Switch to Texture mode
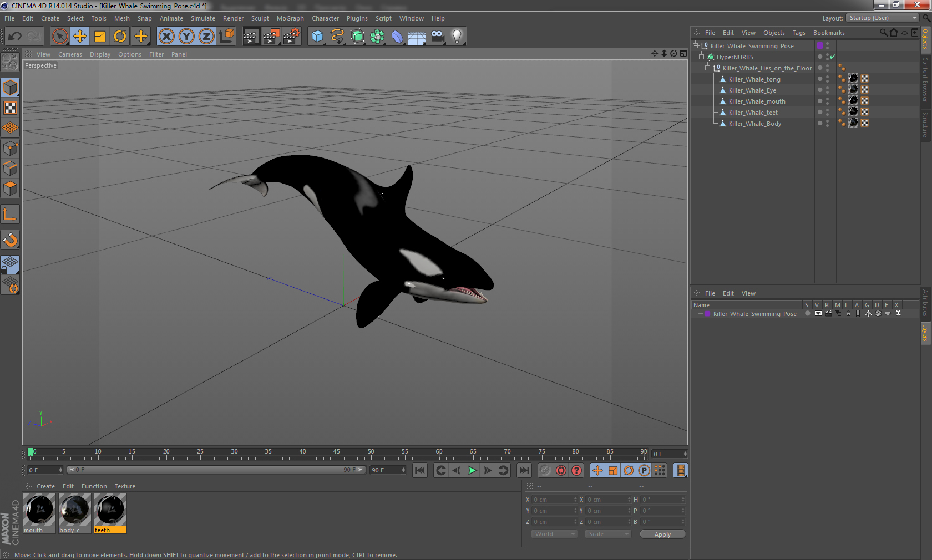This screenshot has height=560, width=932. [x=10, y=108]
